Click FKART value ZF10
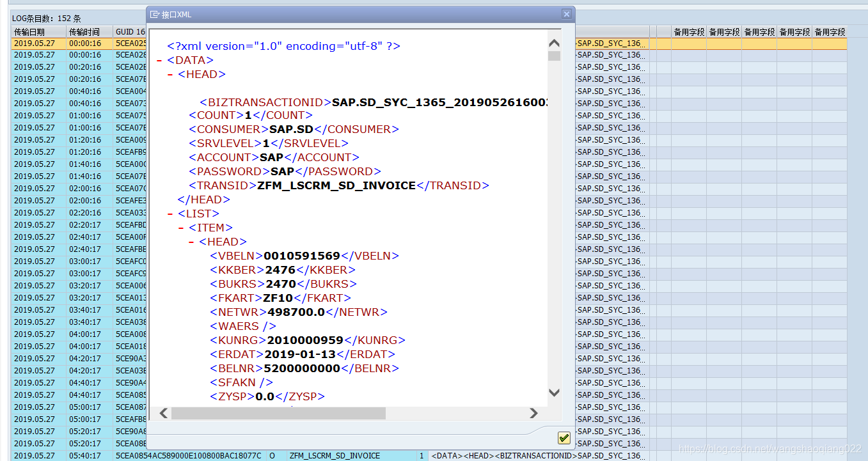Screen dimensions: 868x461 [278, 298]
